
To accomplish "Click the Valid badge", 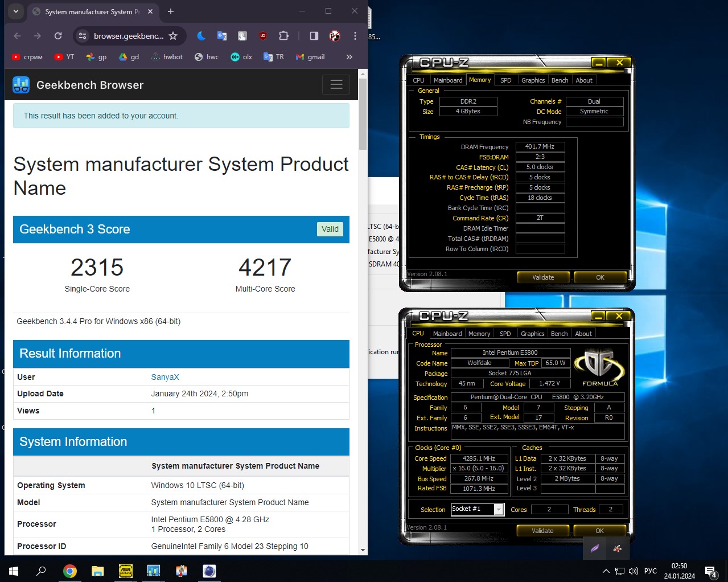I will click(330, 229).
